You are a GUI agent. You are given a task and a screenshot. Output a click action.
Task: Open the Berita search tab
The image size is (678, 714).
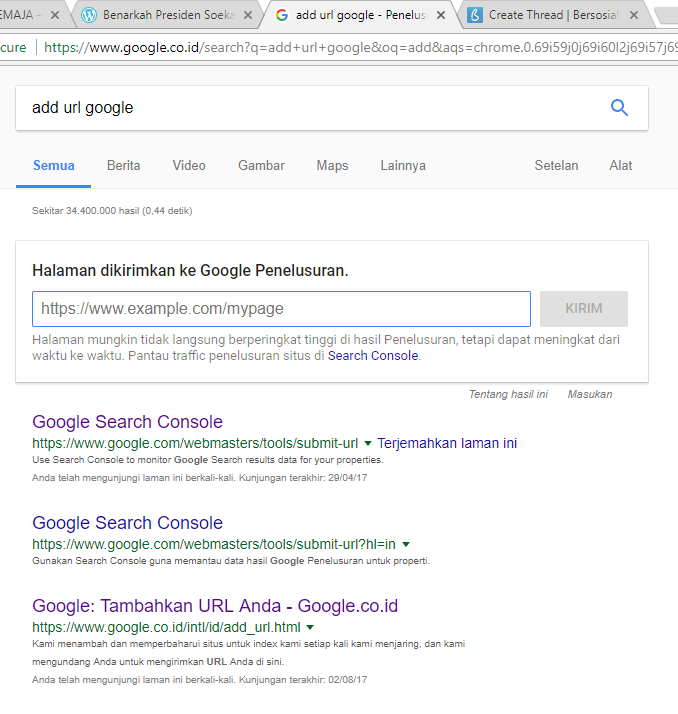pyautogui.click(x=123, y=165)
